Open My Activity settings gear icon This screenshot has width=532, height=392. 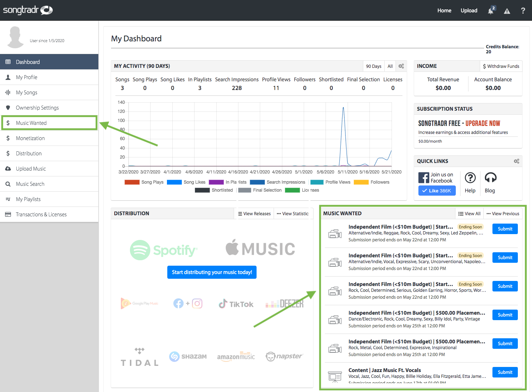pos(401,66)
